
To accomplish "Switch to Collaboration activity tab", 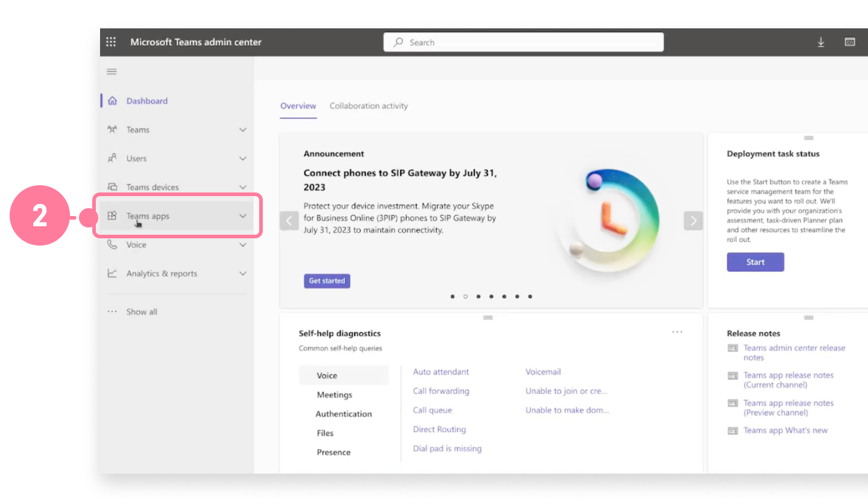I will (x=369, y=106).
